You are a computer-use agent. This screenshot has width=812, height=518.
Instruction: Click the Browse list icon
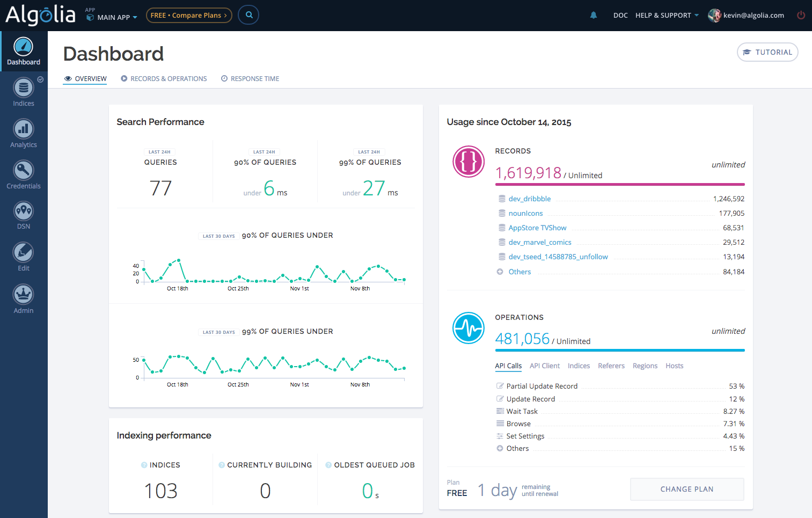[x=500, y=424]
